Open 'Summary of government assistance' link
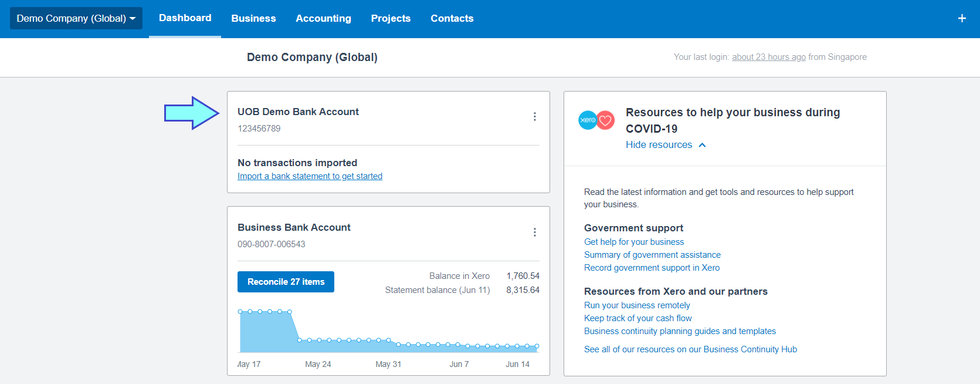 click(652, 255)
